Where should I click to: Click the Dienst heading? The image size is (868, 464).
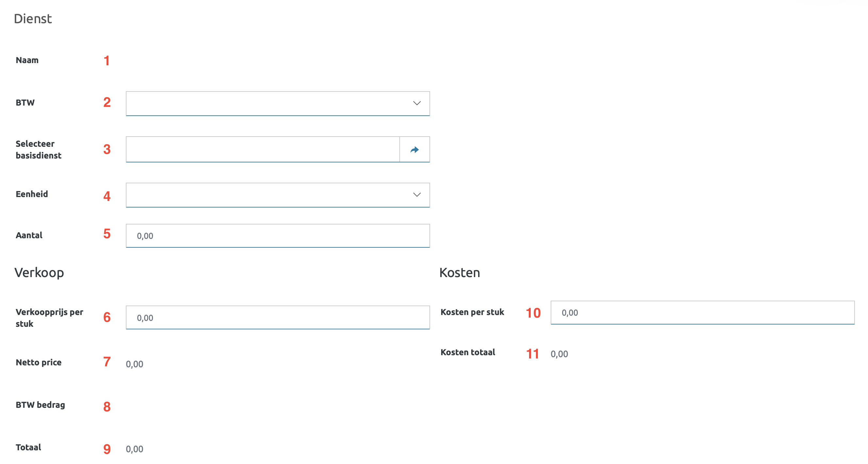(33, 19)
